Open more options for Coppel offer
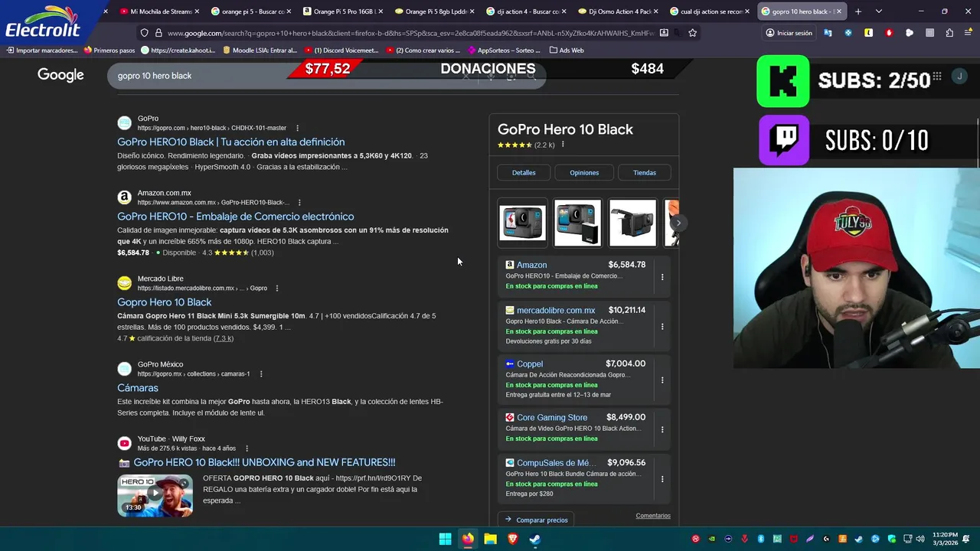980x551 pixels. pyautogui.click(x=662, y=380)
